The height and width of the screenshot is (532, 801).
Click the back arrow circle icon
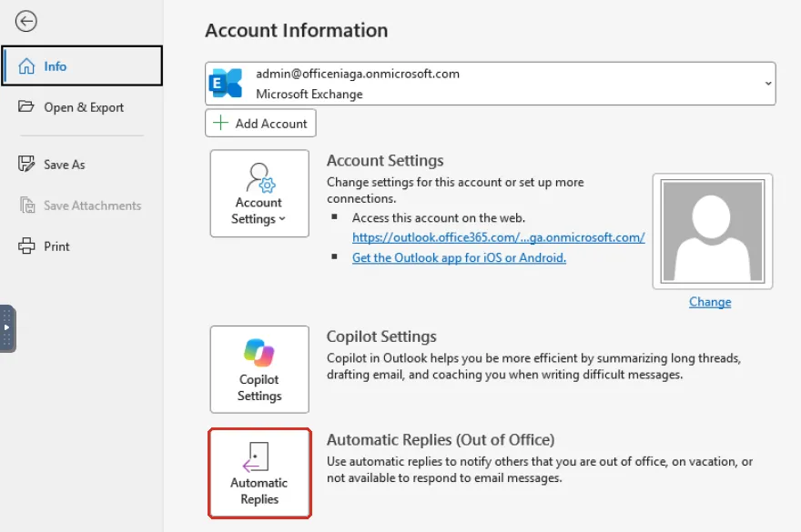(26, 22)
